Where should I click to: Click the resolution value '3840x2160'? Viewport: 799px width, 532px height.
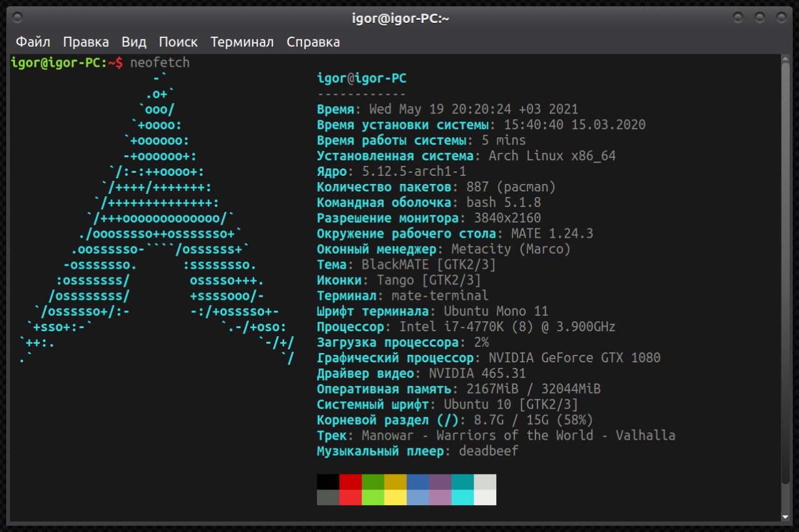pyautogui.click(x=507, y=218)
